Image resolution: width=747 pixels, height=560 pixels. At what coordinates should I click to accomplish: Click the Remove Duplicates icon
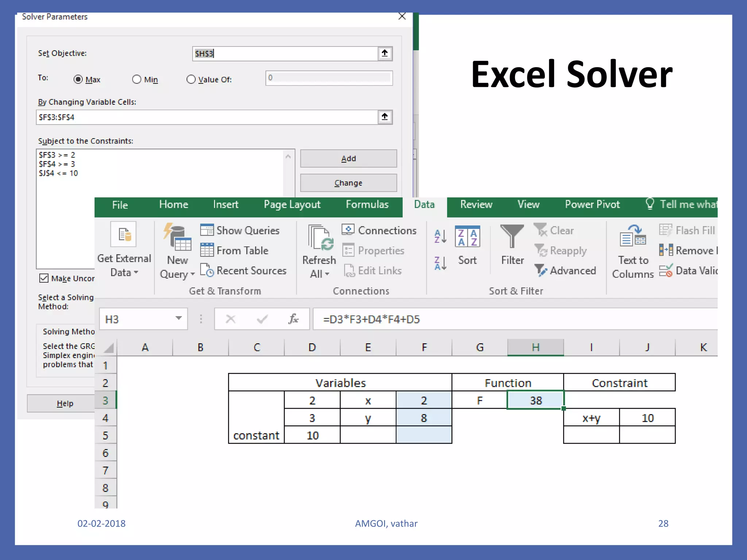pos(666,250)
